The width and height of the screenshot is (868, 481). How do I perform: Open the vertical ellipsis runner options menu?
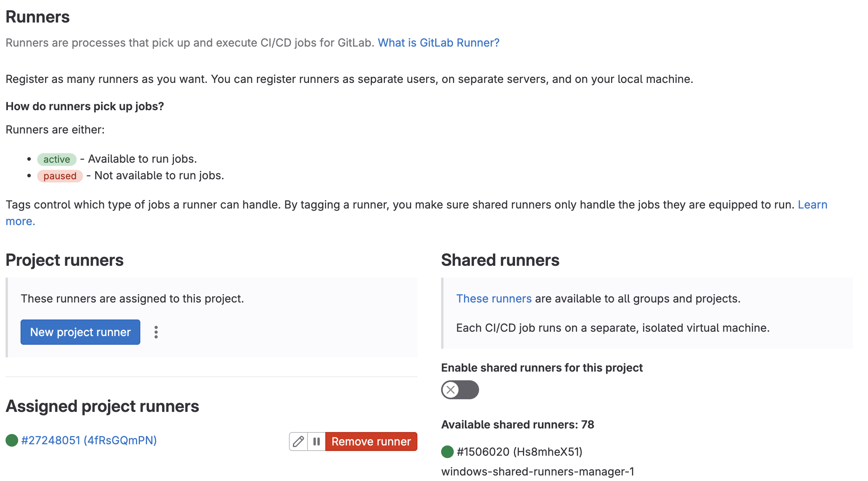click(x=156, y=332)
